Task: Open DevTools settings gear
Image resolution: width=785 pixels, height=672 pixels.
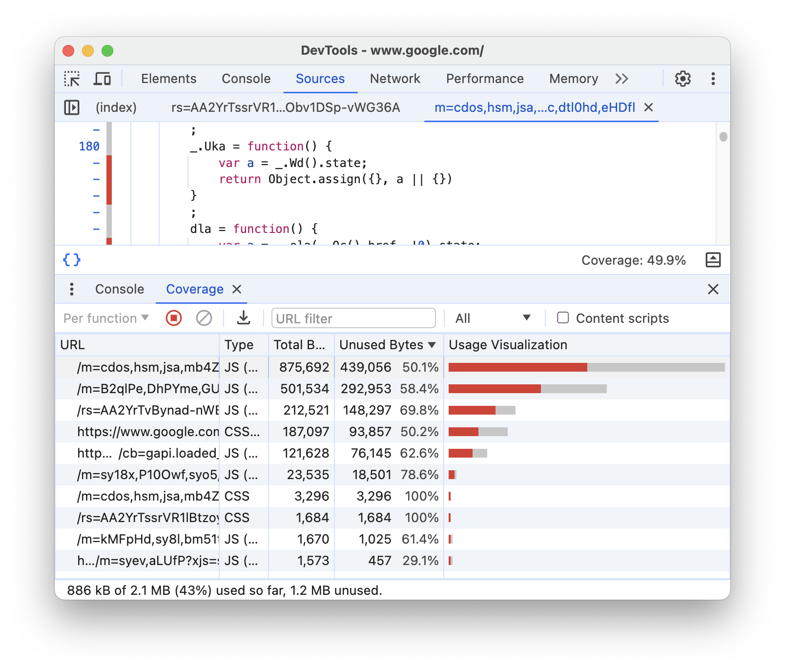Action: 683,79
